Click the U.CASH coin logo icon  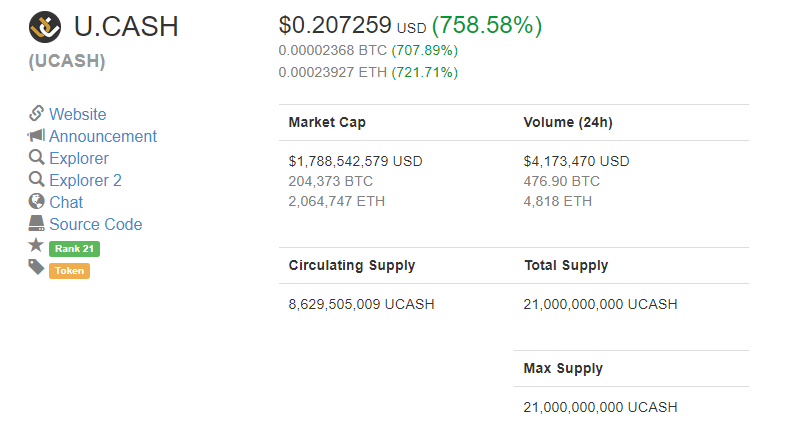click(x=45, y=26)
